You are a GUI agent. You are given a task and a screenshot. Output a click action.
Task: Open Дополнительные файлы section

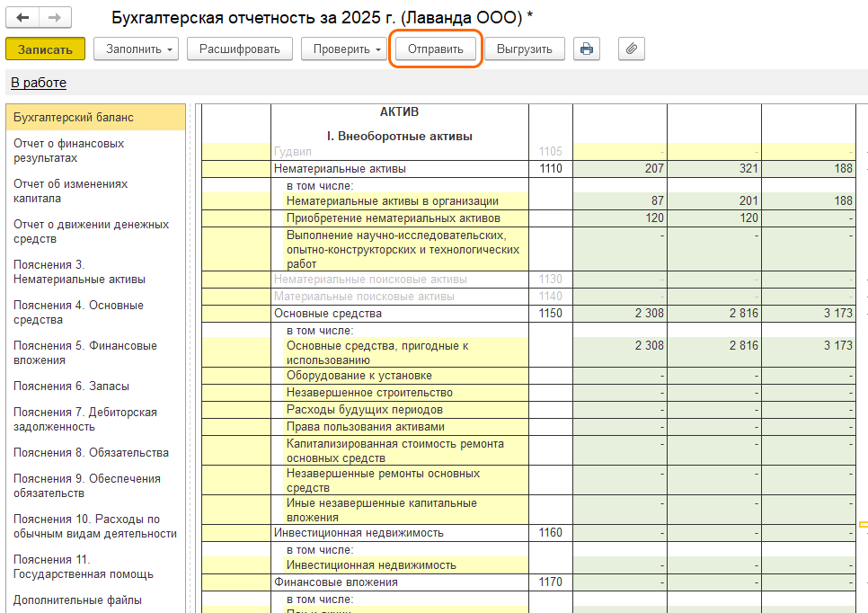[77, 600]
